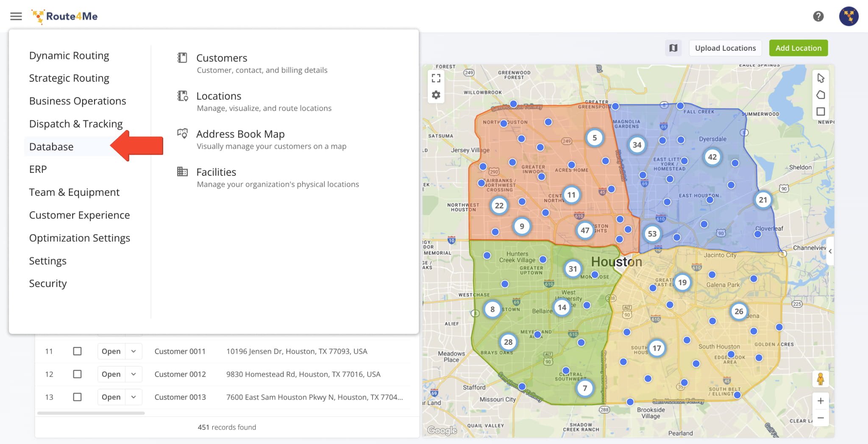This screenshot has width=868, height=444.
Task: Toggle the map view icon button
Action: click(x=673, y=48)
